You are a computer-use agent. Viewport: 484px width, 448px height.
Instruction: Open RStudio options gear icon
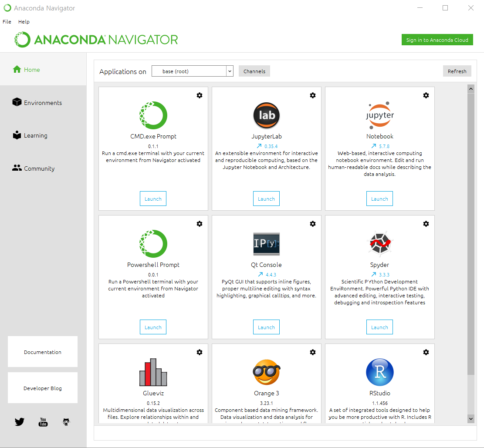tap(426, 352)
